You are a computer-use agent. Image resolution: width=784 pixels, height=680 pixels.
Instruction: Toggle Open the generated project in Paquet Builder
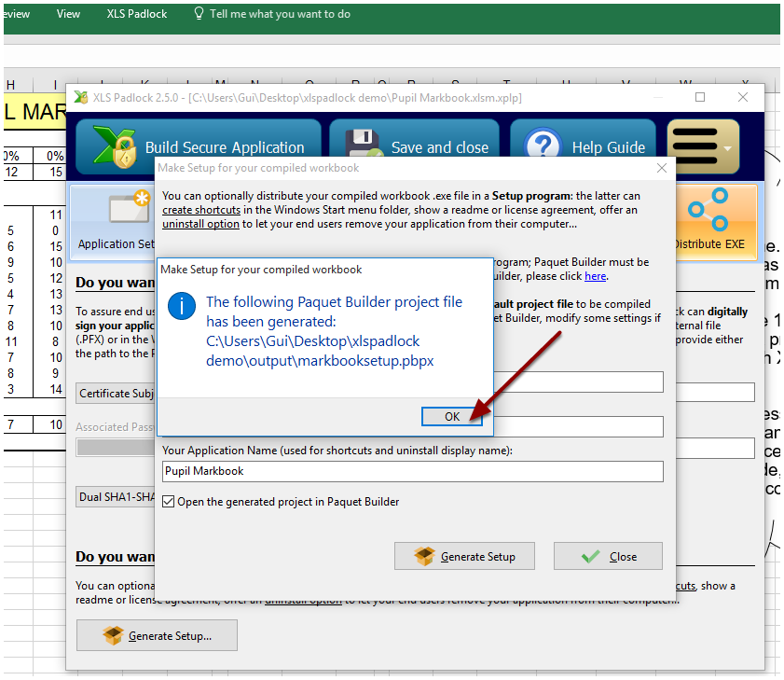[x=169, y=502]
